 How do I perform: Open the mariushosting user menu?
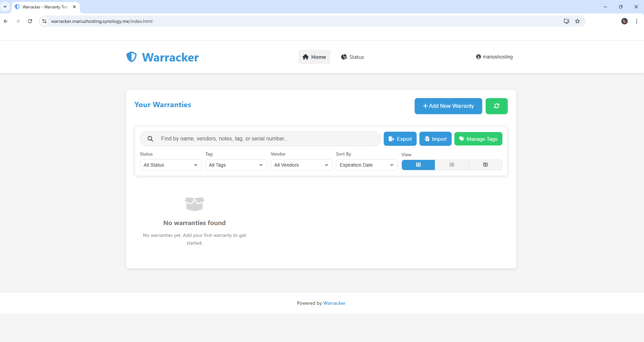tap(494, 57)
